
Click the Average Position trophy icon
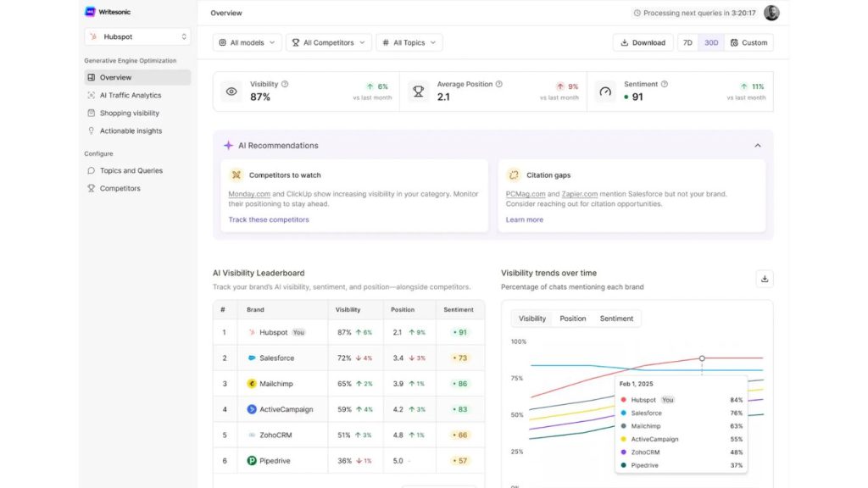click(x=419, y=91)
